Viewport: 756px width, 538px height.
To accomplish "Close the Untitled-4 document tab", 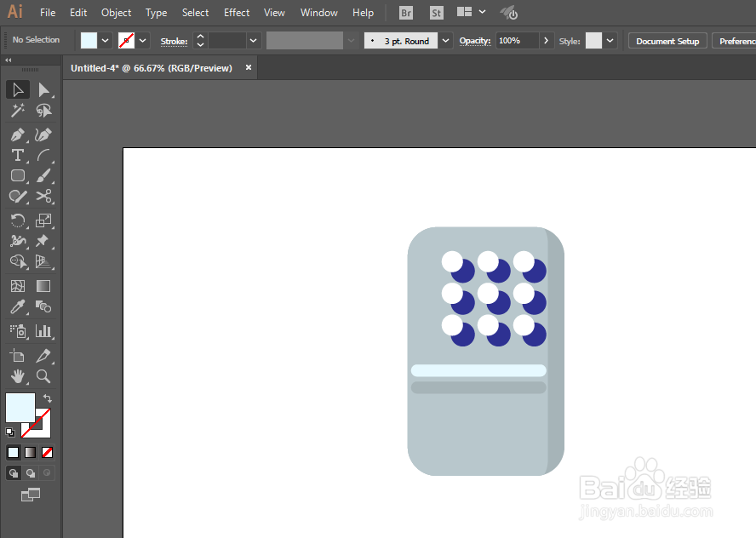I will (249, 67).
